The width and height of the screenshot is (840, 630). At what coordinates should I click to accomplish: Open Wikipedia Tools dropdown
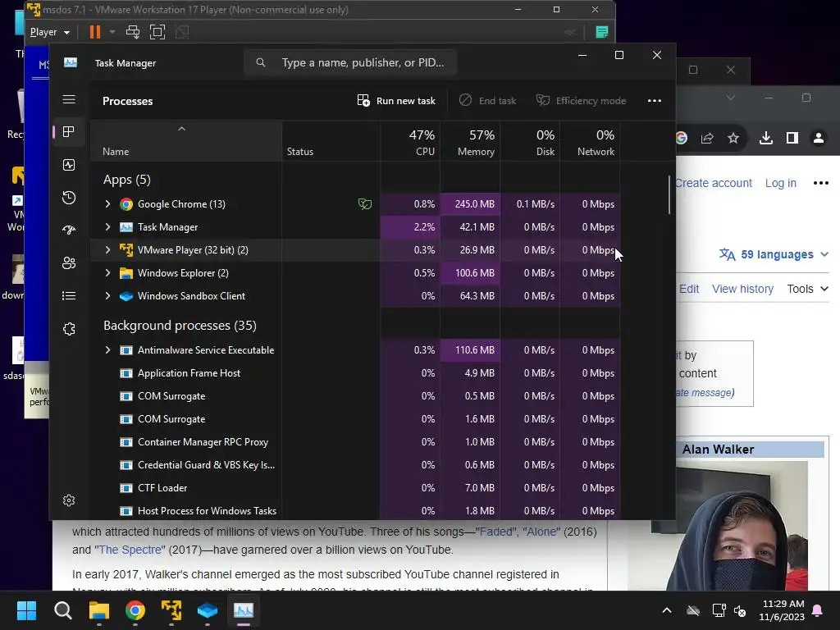[x=808, y=290]
